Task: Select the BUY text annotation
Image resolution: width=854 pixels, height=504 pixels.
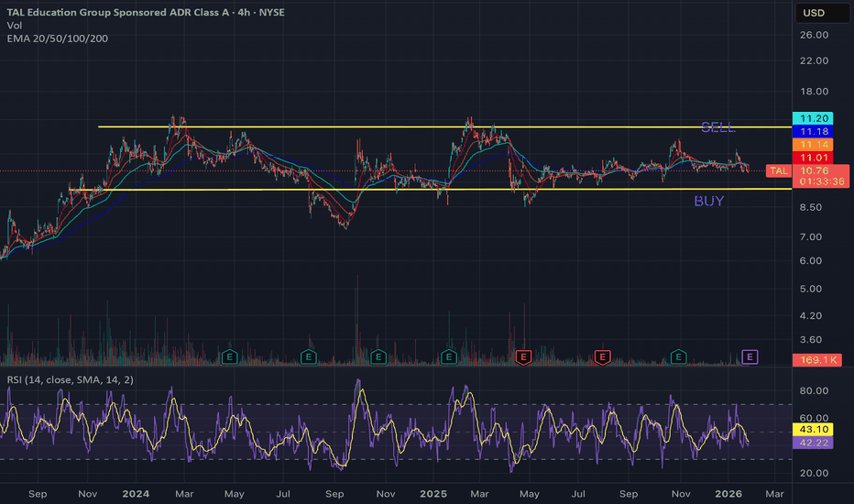Action: pyautogui.click(x=708, y=201)
